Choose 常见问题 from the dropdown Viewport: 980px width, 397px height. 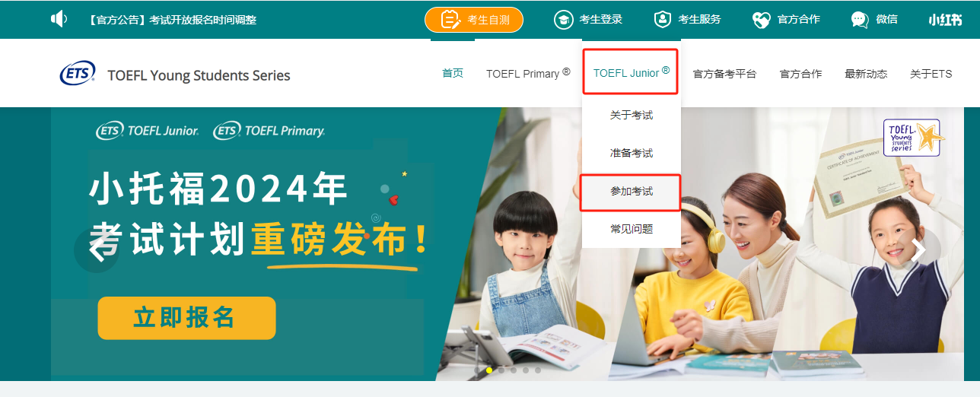[632, 229]
